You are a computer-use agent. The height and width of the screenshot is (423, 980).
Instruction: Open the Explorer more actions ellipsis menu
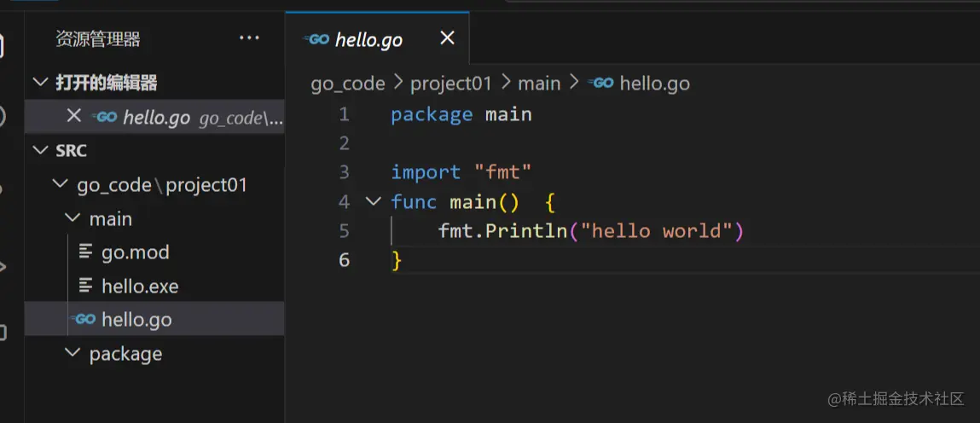tap(249, 38)
